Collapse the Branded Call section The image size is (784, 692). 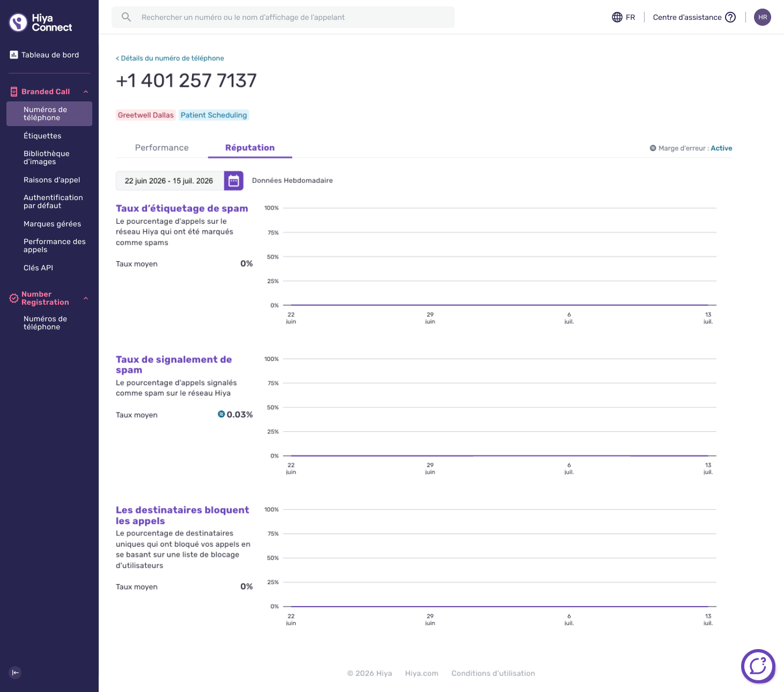tap(86, 92)
